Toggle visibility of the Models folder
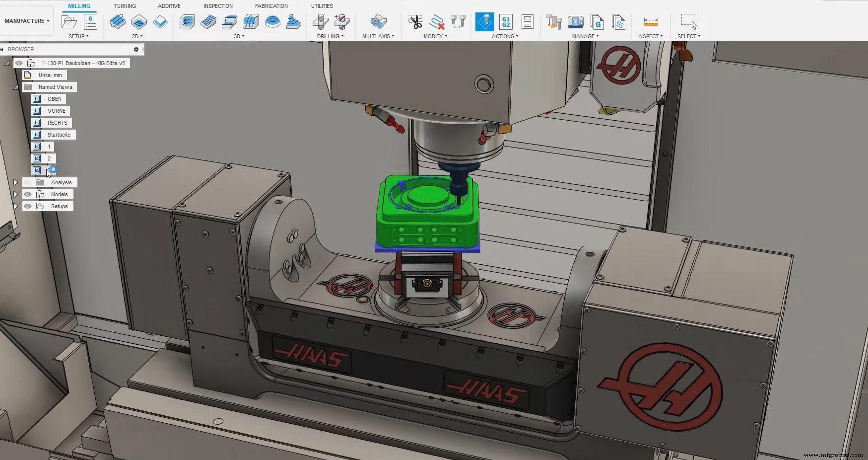This screenshot has width=868, height=460. (28, 194)
